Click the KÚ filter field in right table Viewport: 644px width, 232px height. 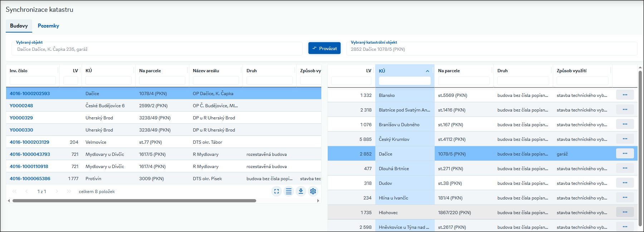tap(405, 81)
